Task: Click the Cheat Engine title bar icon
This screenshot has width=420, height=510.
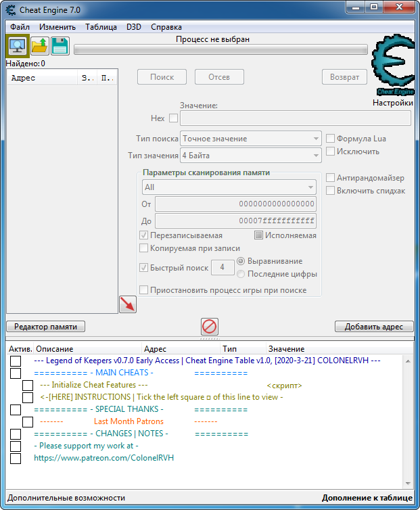Action: 10,9
